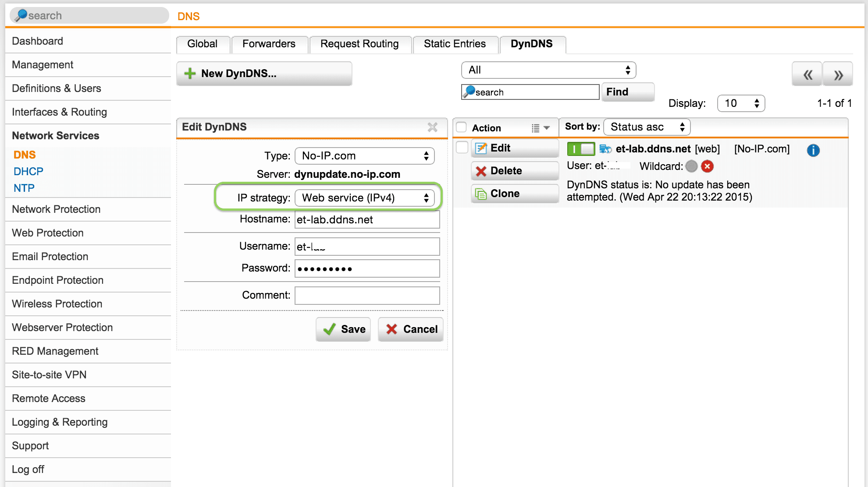Open the Endpoint Protection menu
The height and width of the screenshot is (487, 868).
click(x=88, y=280)
